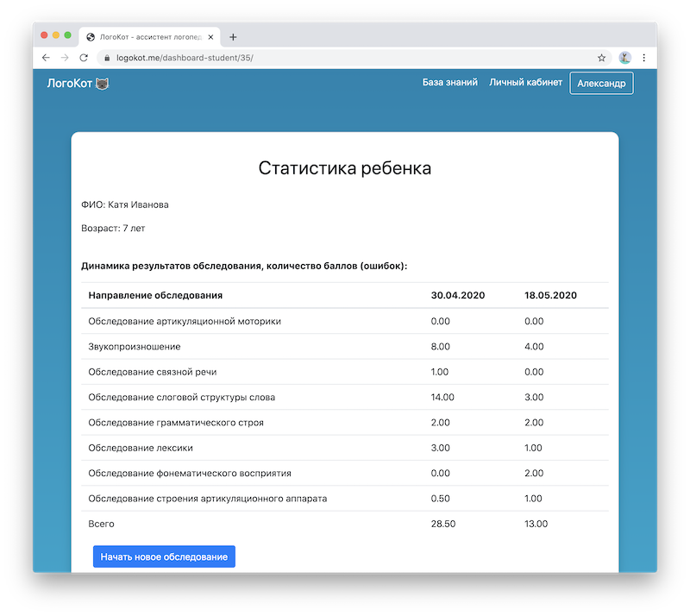The height and width of the screenshot is (616, 690).
Task: Click the browser profile avatar
Action: click(624, 57)
